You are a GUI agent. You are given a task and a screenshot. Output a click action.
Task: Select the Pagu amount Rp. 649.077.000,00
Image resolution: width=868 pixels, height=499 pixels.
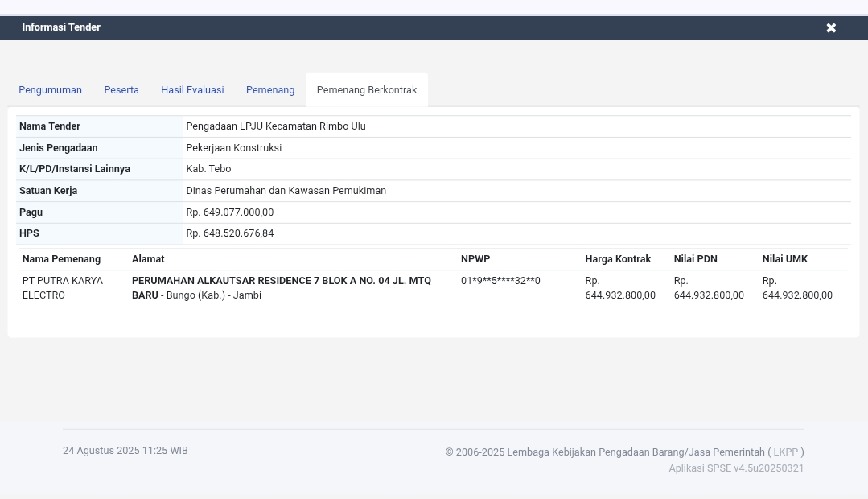click(229, 212)
